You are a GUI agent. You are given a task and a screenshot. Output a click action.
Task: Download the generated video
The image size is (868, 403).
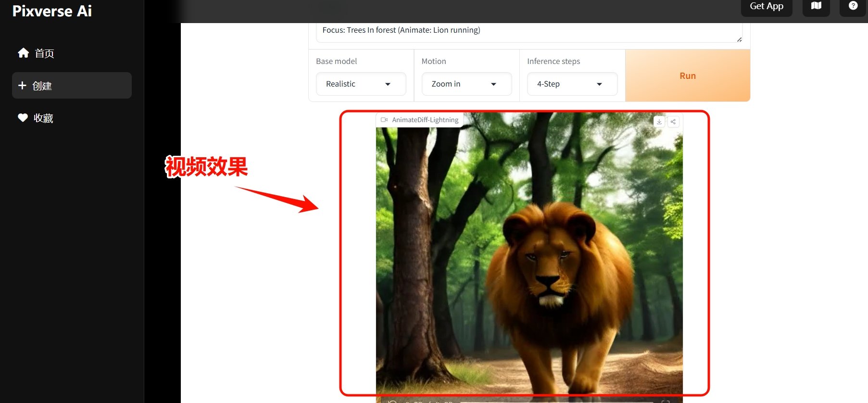[x=659, y=122]
